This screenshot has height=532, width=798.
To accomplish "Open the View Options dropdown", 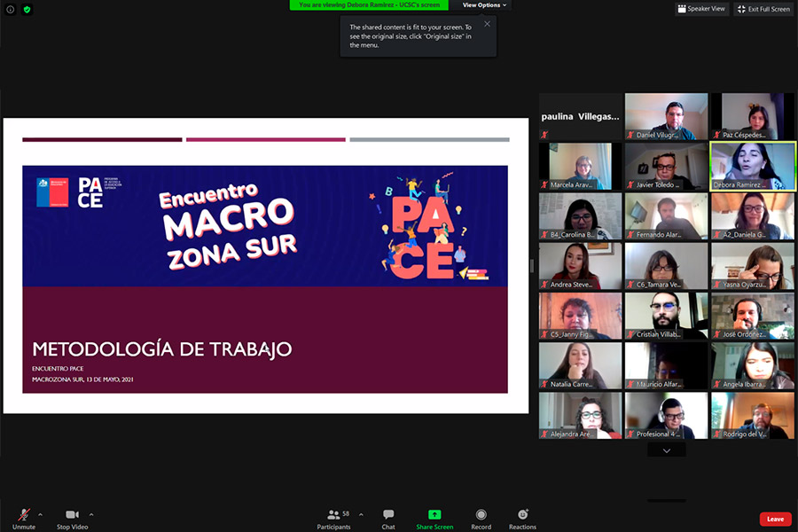I will (484, 5).
